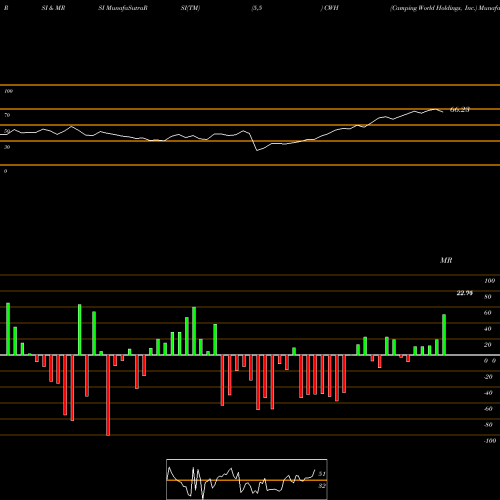Open the mini RSI overview chart thumbnail

247,479
